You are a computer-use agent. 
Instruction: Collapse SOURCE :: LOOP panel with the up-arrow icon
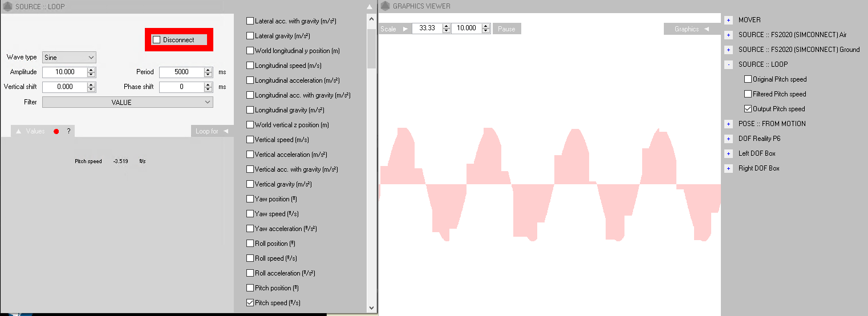[x=370, y=7]
